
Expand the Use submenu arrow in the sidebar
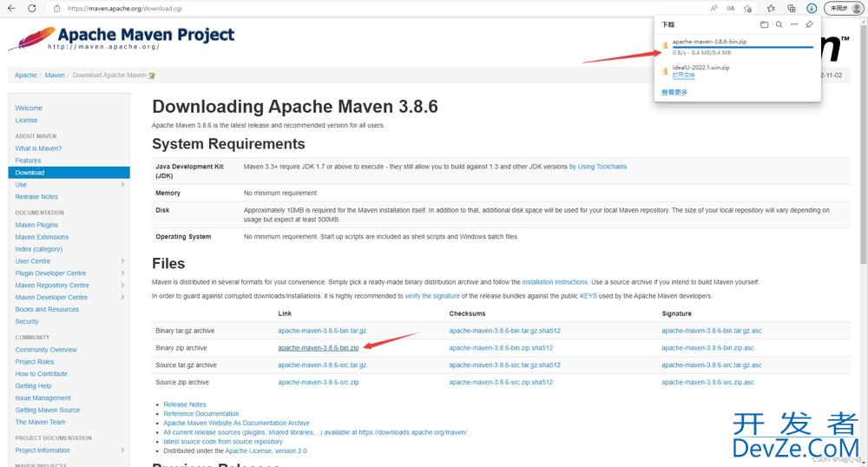122,184
